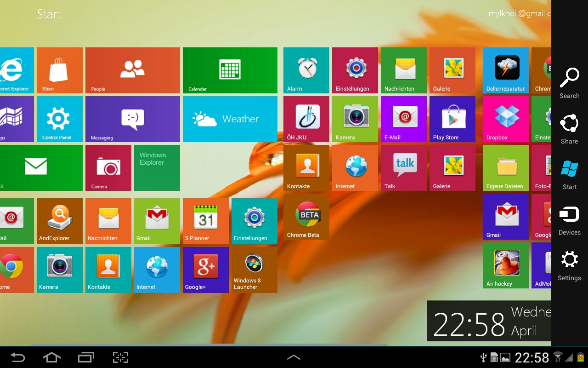The height and width of the screenshot is (368, 588).
Task: Click the myfknoll@gmail.com account label
Action: [520, 13]
